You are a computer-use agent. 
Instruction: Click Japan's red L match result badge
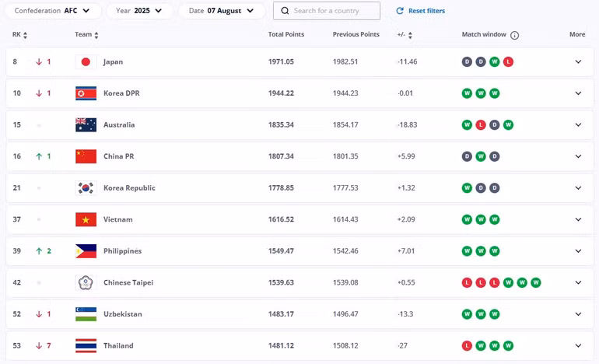click(508, 61)
